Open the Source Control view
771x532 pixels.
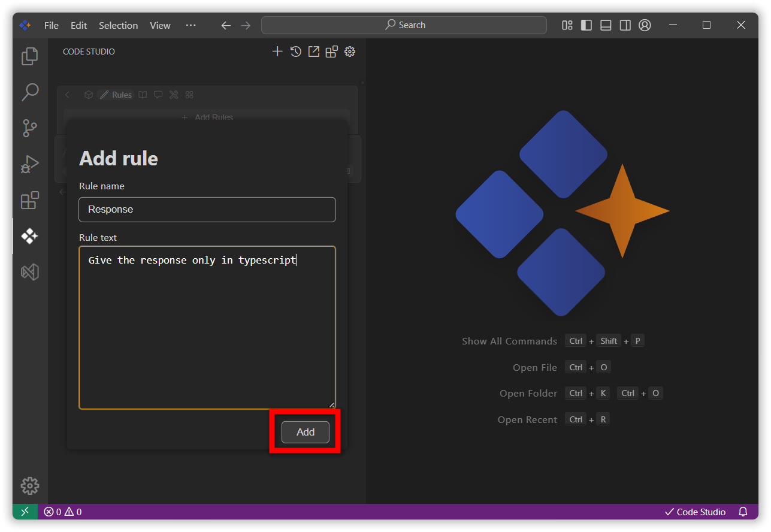(x=30, y=128)
